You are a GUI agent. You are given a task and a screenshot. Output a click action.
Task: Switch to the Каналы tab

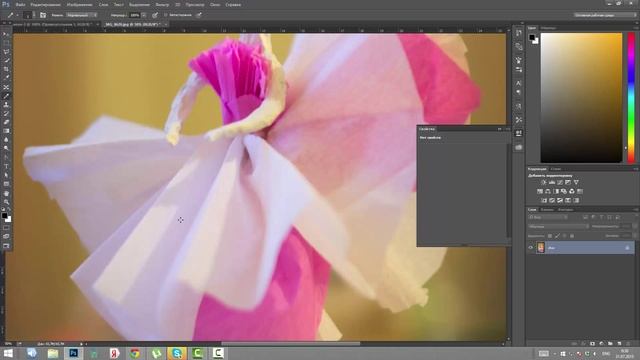547,210
